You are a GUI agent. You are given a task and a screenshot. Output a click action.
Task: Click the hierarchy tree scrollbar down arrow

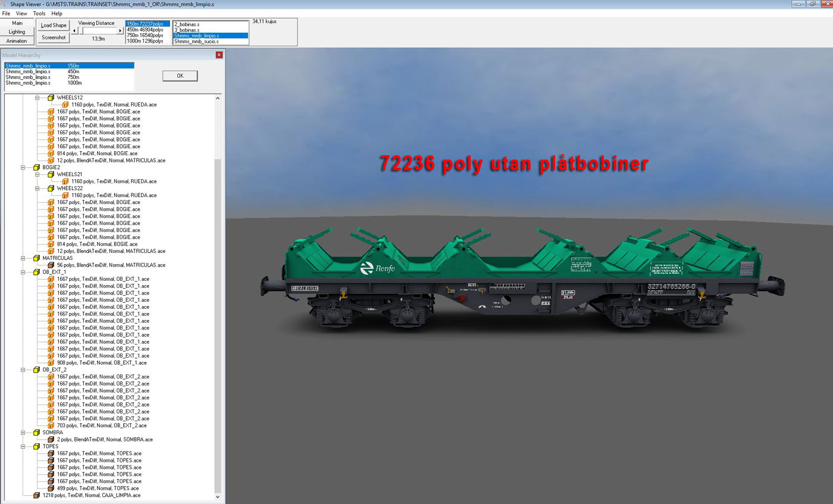tap(217, 496)
